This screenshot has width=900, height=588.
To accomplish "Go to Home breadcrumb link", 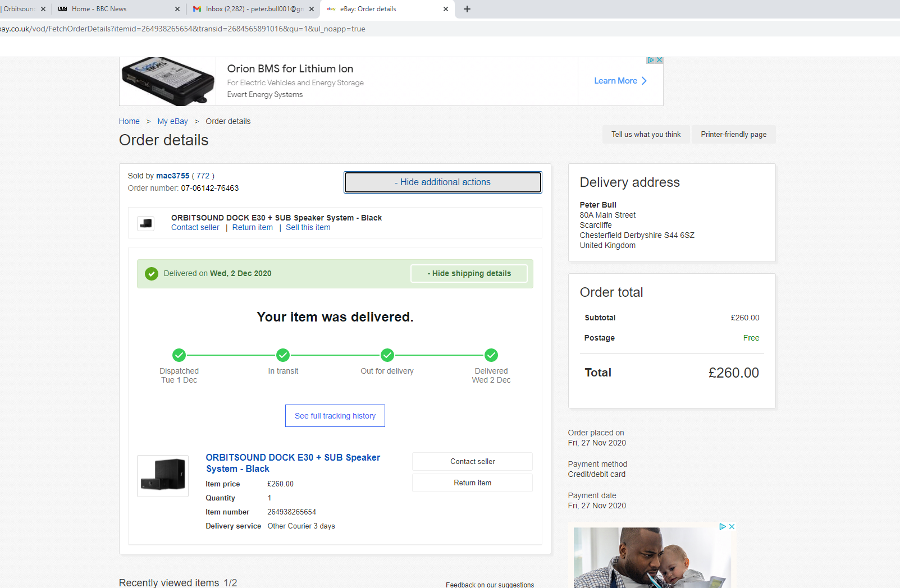I will click(129, 121).
